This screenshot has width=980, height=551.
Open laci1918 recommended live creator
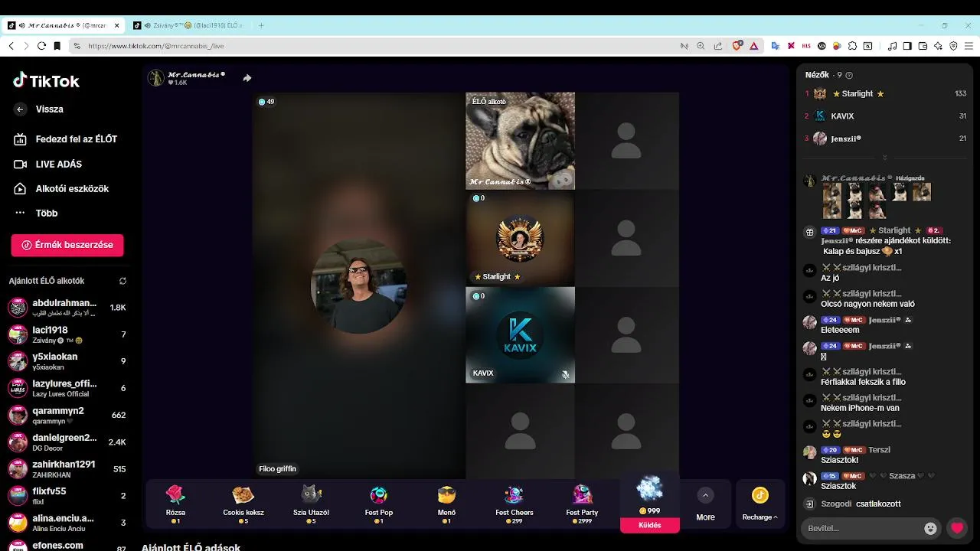67,334
